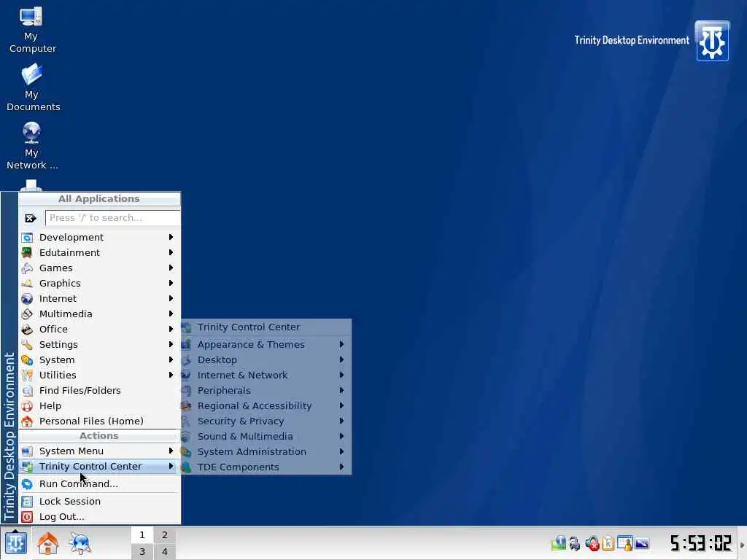This screenshot has width=747, height=560.
Task: Click the Internet globe icon in menu
Action: click(x=27, y=298)
